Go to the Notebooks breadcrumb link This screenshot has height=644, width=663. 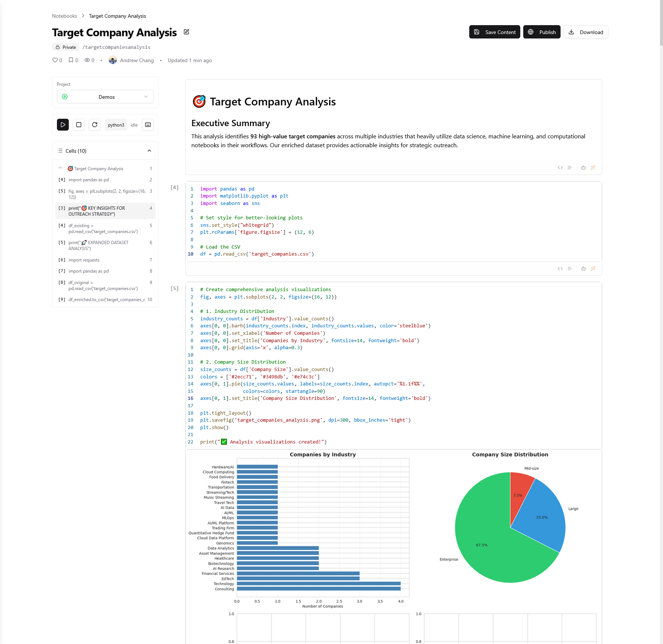(x=64, y=16)
